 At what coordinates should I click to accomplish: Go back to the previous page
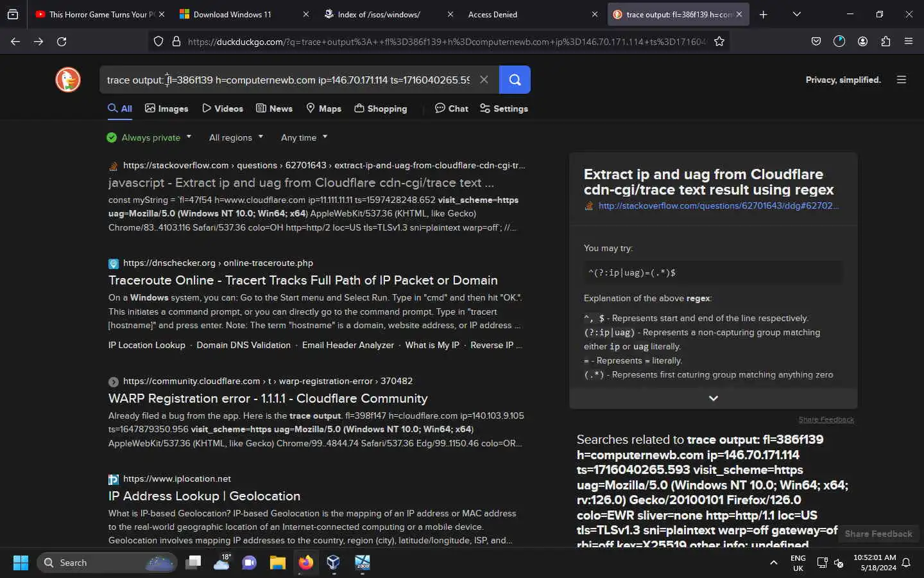(15, 42)
